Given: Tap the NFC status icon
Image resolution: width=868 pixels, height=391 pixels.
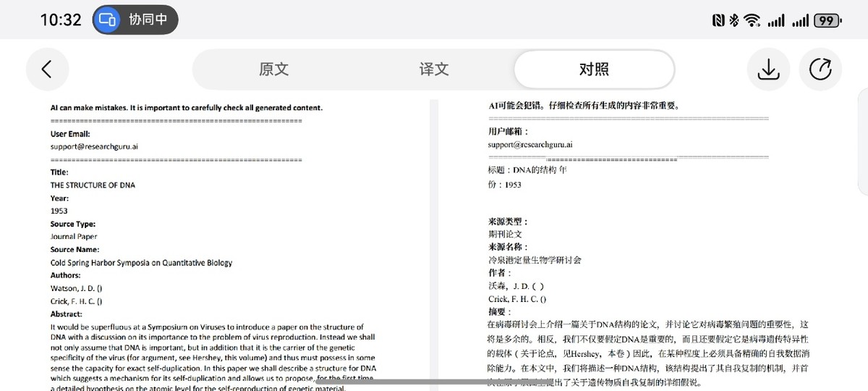Looking at the screenshot, I should pos(718,20).
